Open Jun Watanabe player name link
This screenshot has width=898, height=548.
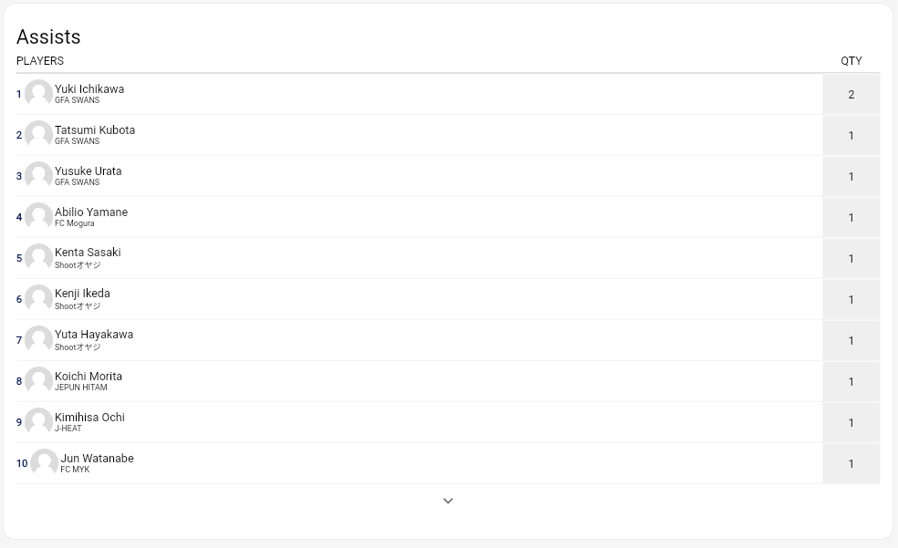click(97, 458)
